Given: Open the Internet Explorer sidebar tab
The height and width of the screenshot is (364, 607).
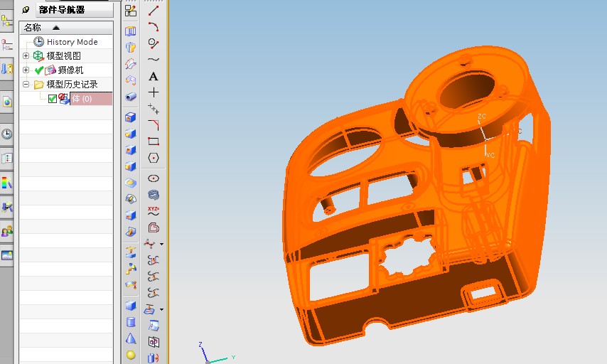Looking at the screenshot, I should click(6, 102).
